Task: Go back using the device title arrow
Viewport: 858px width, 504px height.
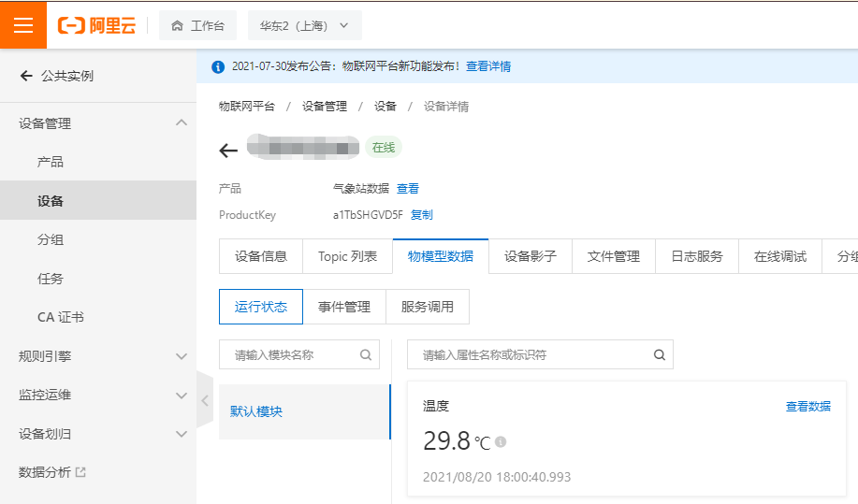Action: (228, 151)
